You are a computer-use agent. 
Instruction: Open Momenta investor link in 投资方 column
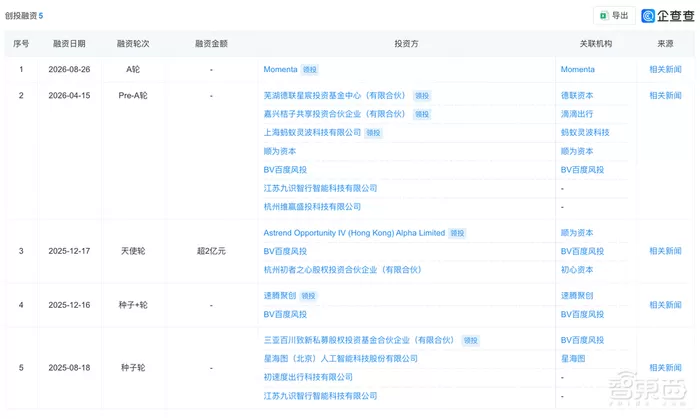(280, 69)
